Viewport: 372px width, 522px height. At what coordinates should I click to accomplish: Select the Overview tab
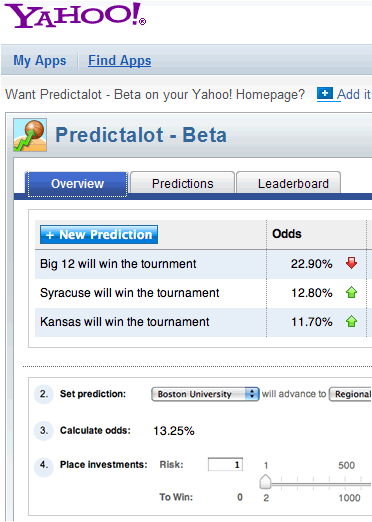[x=77, y=184]
